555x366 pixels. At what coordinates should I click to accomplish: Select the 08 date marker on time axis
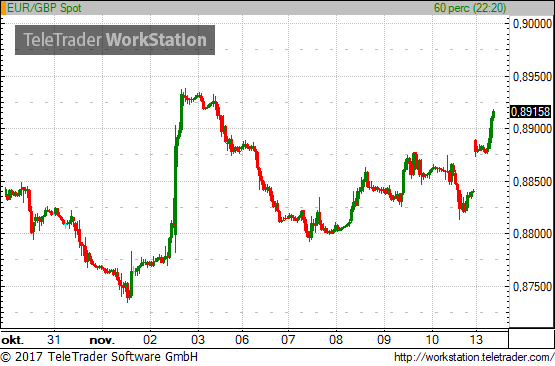pyautogui.click(x=336, y=340)
